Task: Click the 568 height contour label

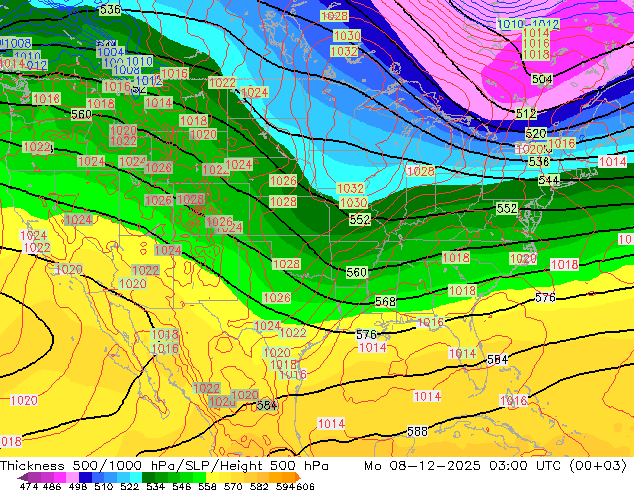Action: [385, 301]
